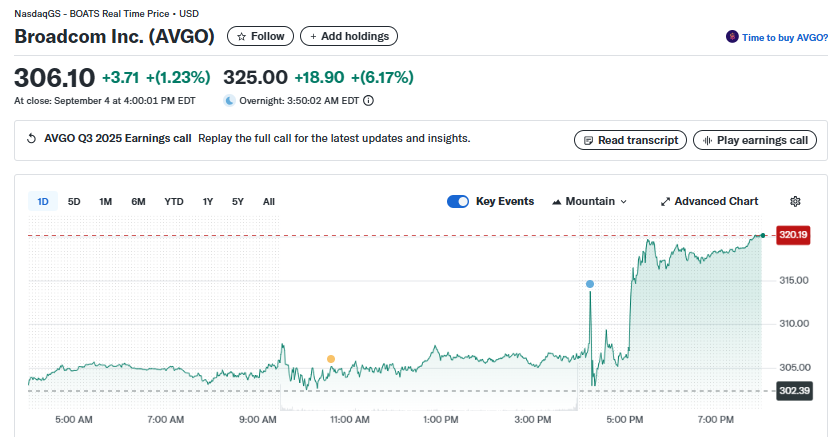The height and width of the screenshot is (437, 836).
Task: Show year-to-date YTD chart
Action: coord(174,201)
